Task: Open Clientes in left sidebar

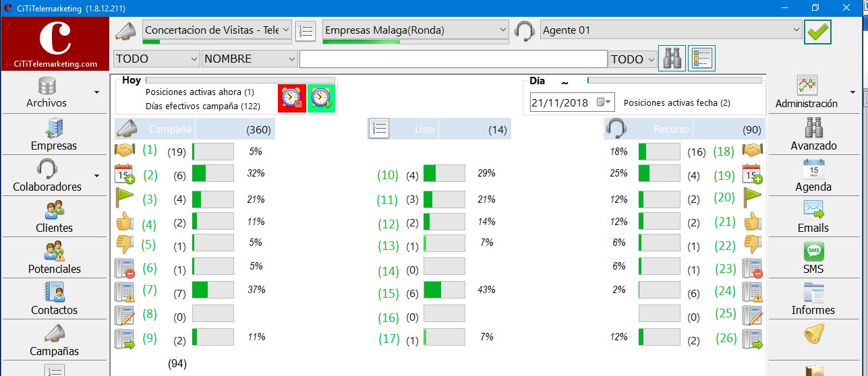Action: [54, 217]
